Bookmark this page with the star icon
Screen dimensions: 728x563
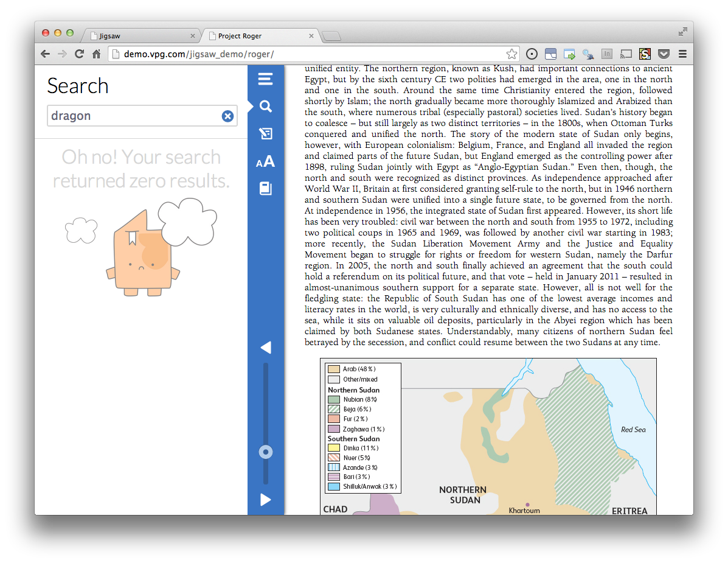pos(512,54)
